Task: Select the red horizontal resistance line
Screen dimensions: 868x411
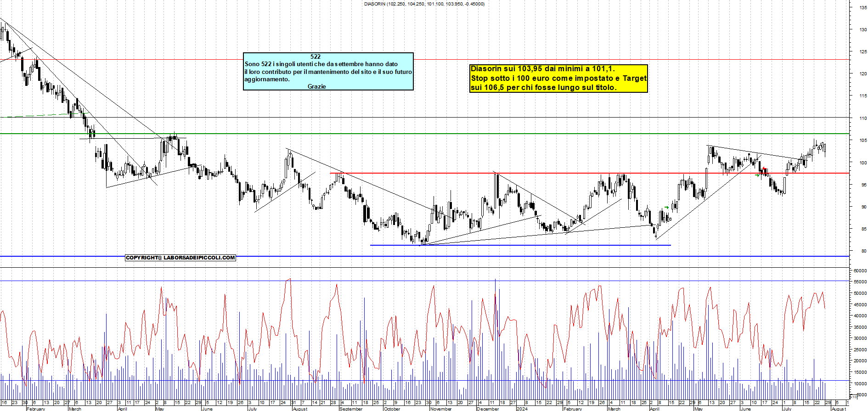Action: (x=590, y=173)
